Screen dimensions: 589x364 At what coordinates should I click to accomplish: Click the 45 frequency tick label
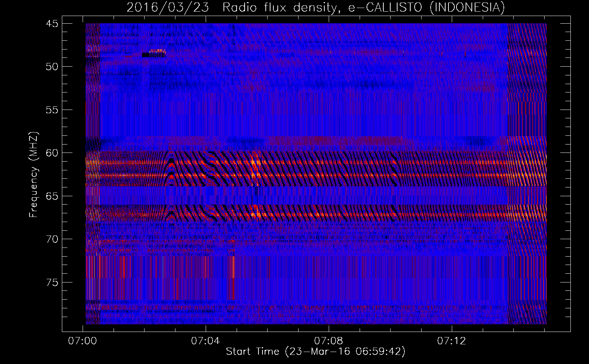(x=52, y=24)
